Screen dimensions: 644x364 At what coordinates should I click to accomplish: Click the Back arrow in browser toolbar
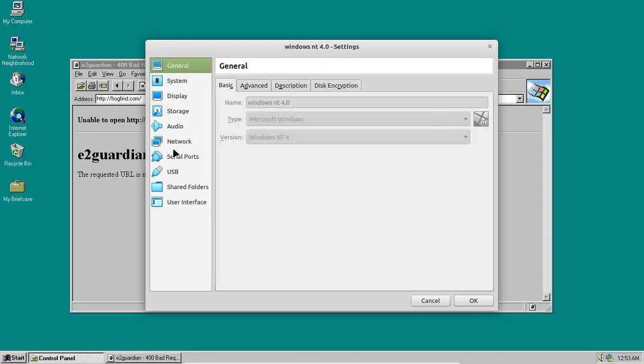[x=116, y=86]
